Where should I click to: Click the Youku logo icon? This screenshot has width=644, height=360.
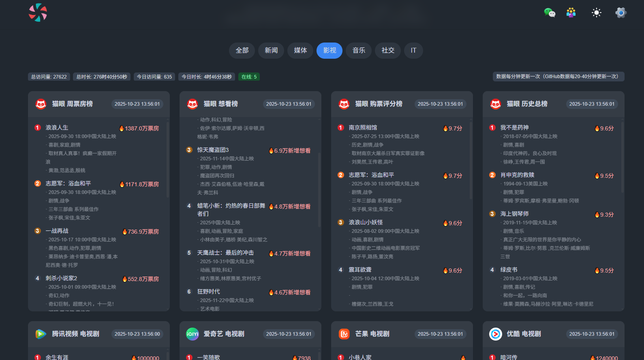pyautogui.click(x=496, y=334)
